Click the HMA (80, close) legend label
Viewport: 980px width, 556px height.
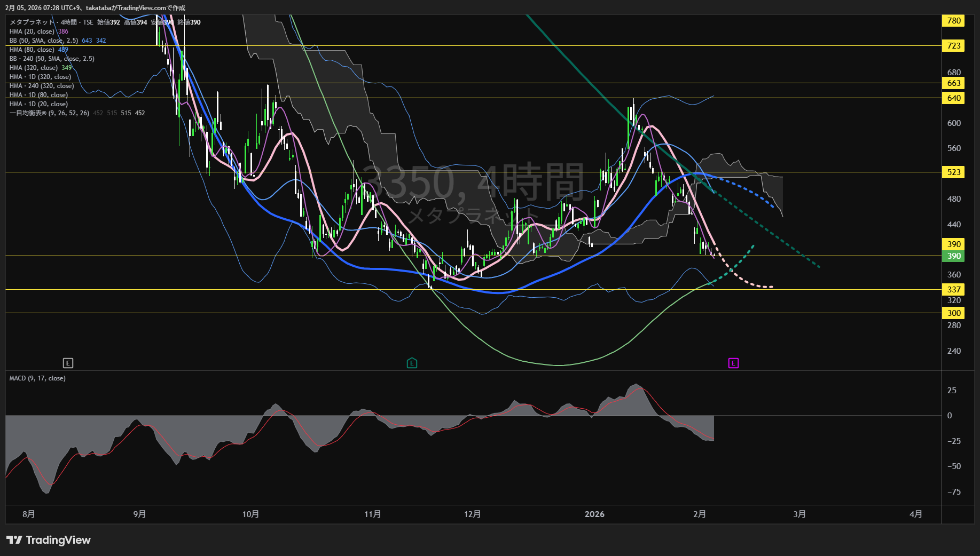click(32, 50)
